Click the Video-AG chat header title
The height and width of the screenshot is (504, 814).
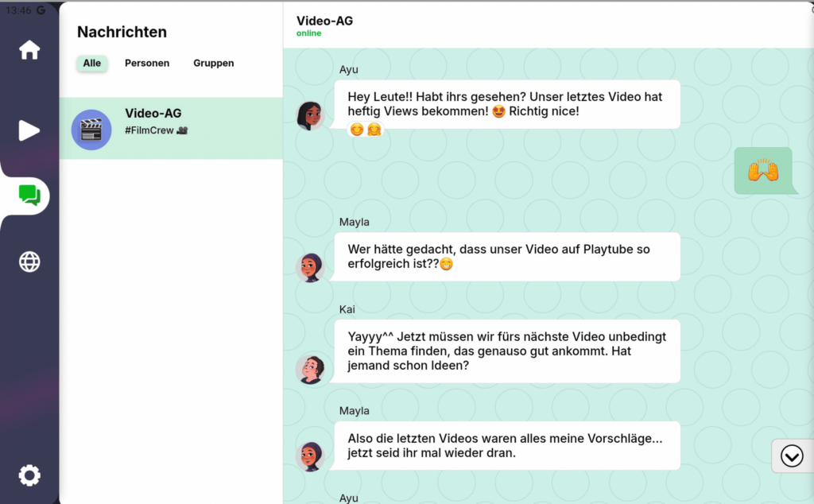(x=324, y=21)
